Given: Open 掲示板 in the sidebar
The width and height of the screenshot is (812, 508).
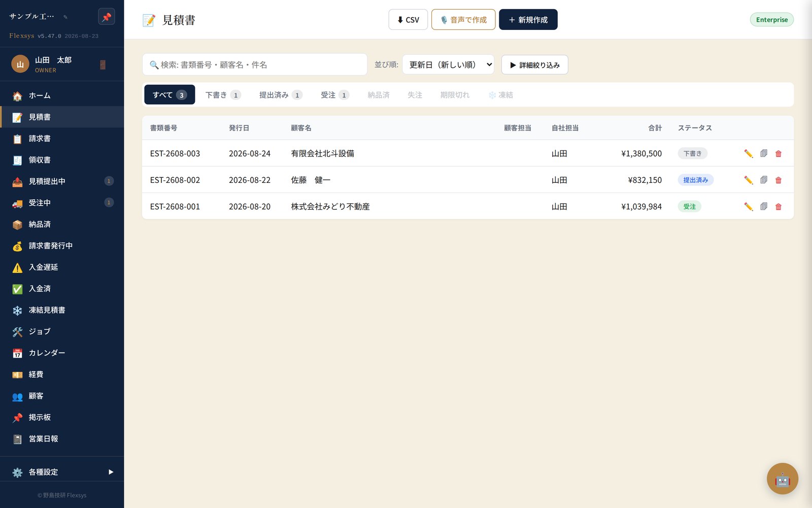Looking at the screenshot, I should click(x=62, y=417).
